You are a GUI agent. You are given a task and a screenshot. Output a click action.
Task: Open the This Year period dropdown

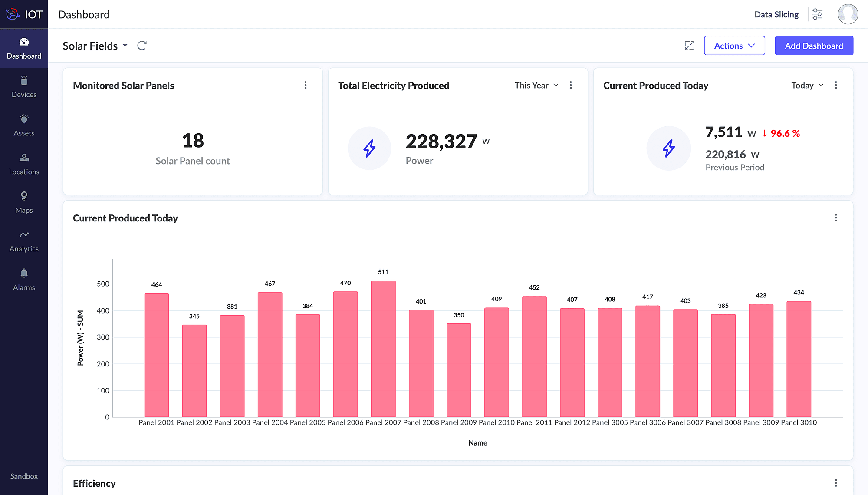point(536,86)
